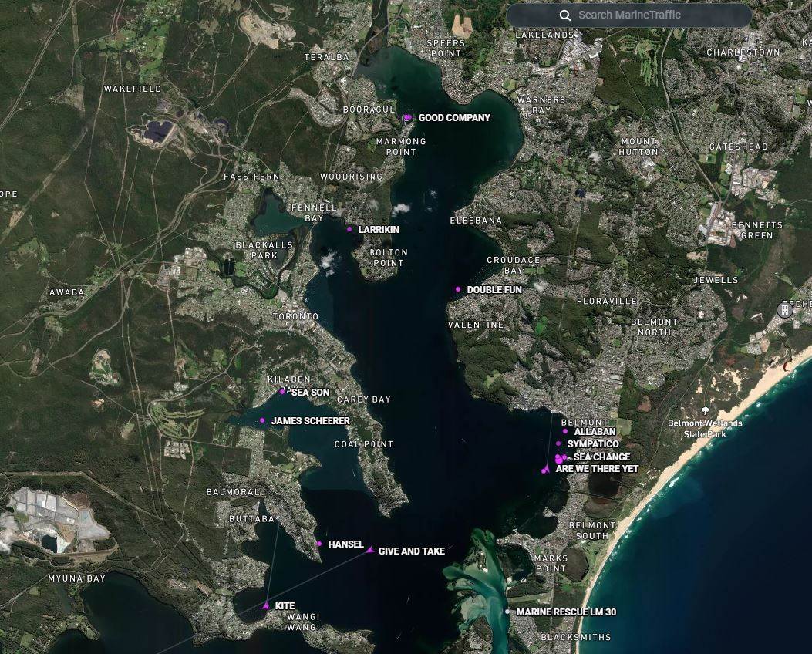Click the Warners Bay place label
This screenshot has width=812, height=654.
coord(541,105)
